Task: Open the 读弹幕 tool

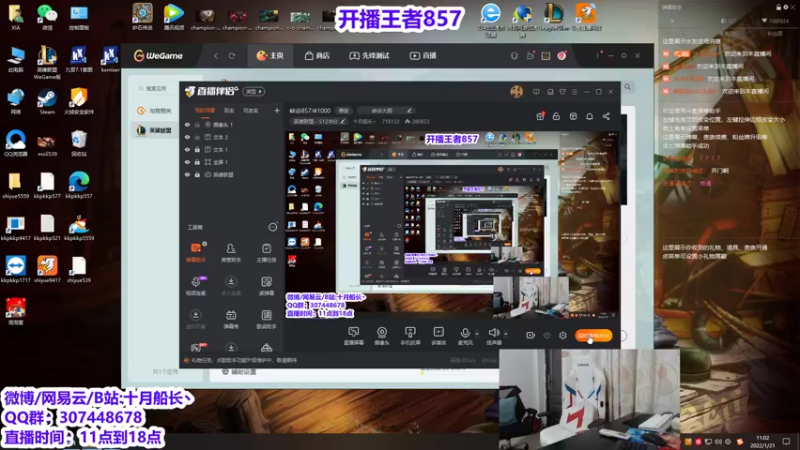Action: (266, 286)
